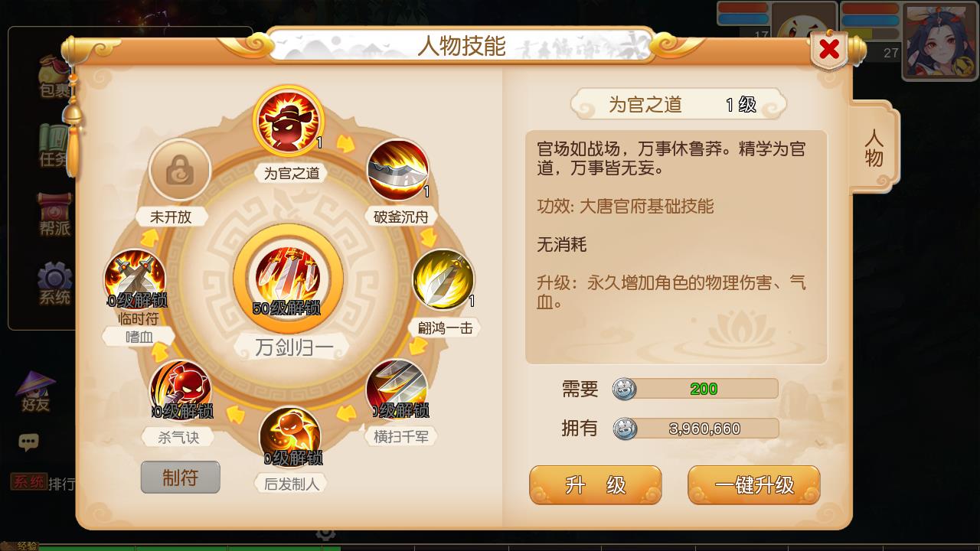Click the 一键升级 one-key upgrade button
The image size is (980, 551).
[x=754, y=485]
